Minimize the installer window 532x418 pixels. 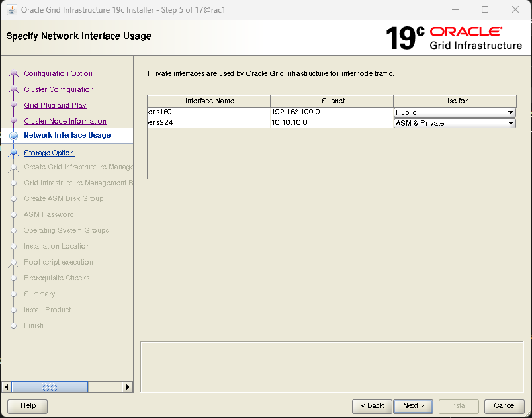tap(455, 9)
